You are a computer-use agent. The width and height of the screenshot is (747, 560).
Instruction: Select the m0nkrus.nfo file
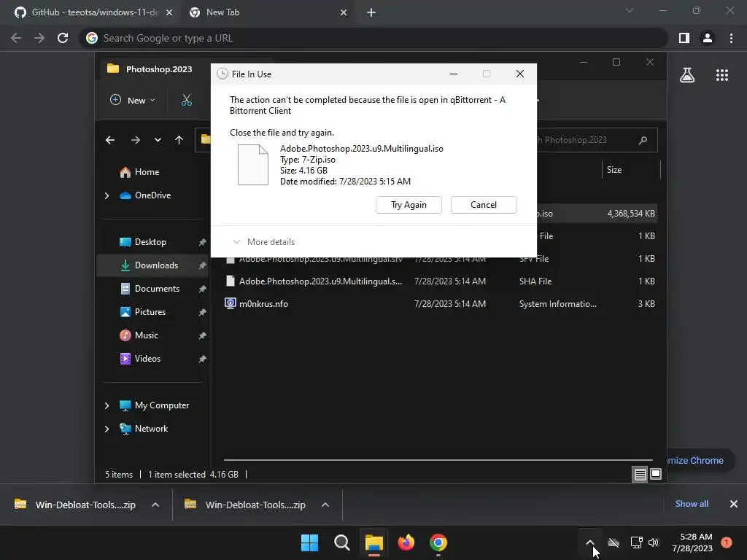coord(256,304)
